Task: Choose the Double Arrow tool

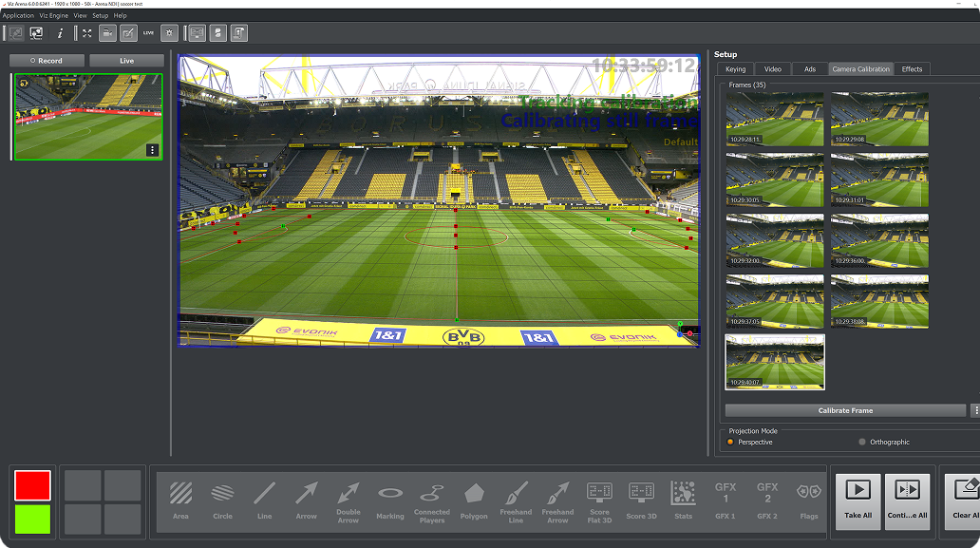Action: click(x=349, y=501)
